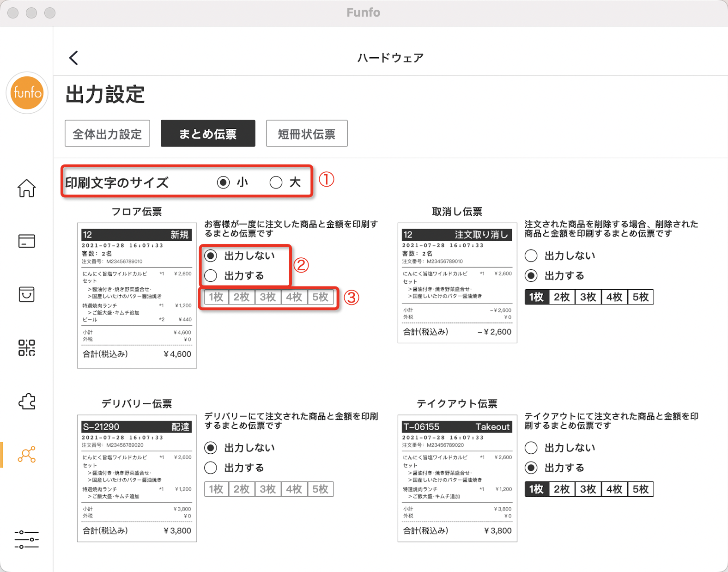The height and width of the screenshot is (572, 728).
Task: Choose 4枚 copies for テイクアウト伝票
Action: coord(615,489)
